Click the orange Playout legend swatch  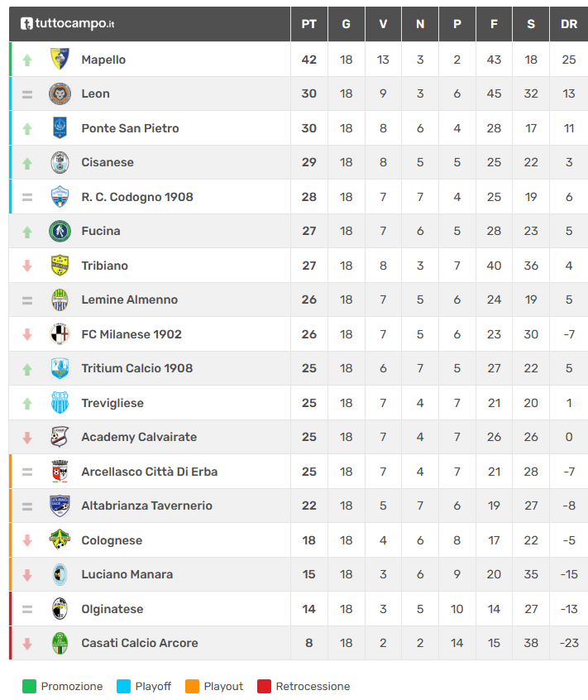pyautogui.click(x=193, y=686)
